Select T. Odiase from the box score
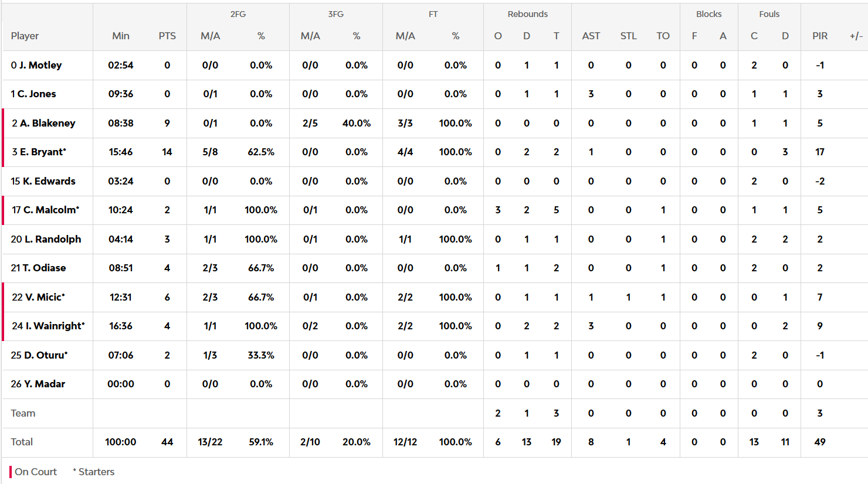Viewport: 868px width, 484px height. [x=44, y=268]
